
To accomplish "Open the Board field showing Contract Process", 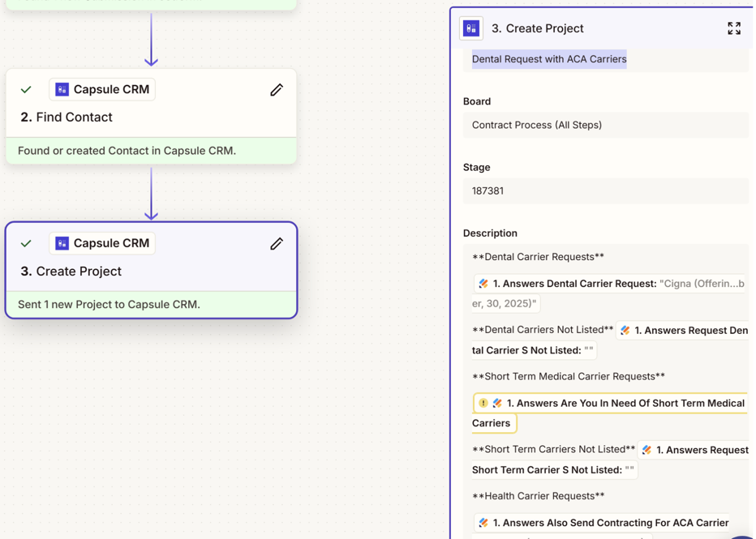I will [x=604, y=125].
